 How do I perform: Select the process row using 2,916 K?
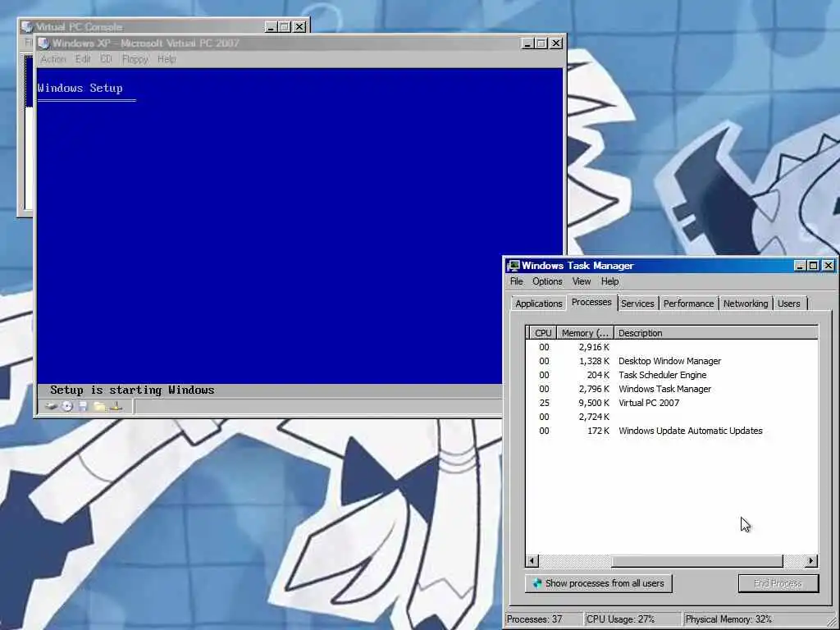672,347
